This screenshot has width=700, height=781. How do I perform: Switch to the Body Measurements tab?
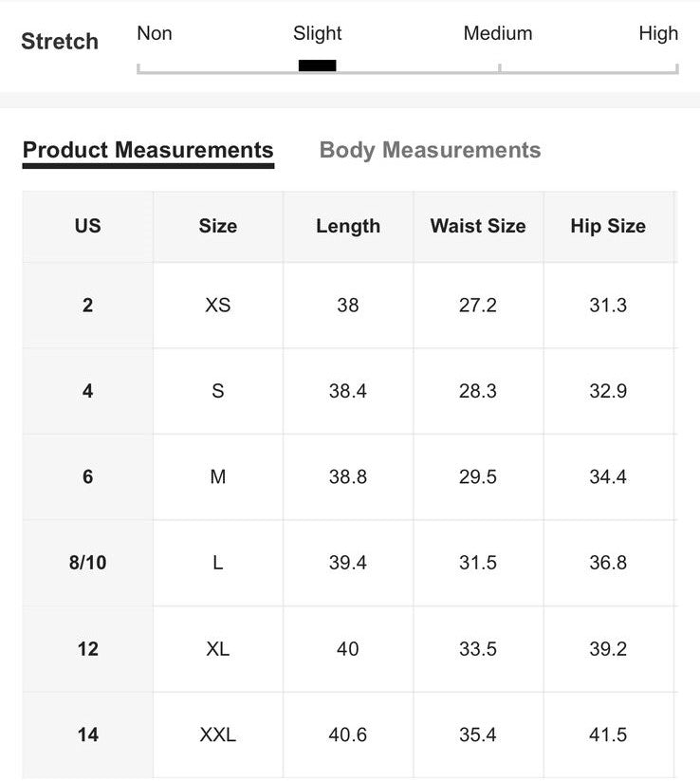pyautogui.click(x=430, y=150)
